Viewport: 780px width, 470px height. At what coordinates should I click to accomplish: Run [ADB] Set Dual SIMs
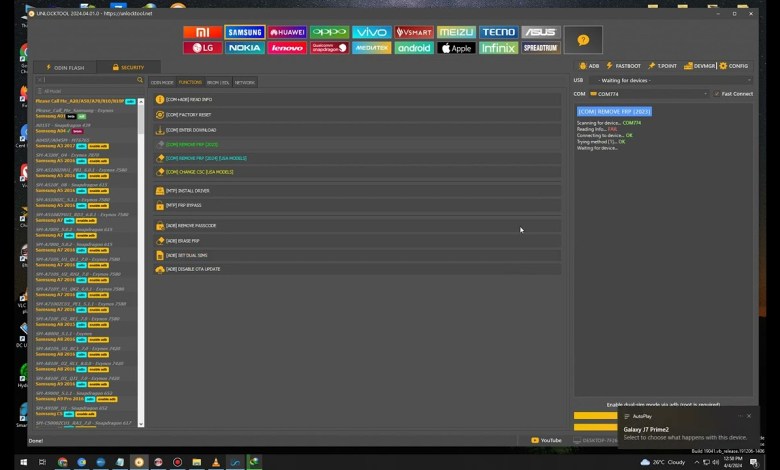pyautogui.click(x=357, y=255)
